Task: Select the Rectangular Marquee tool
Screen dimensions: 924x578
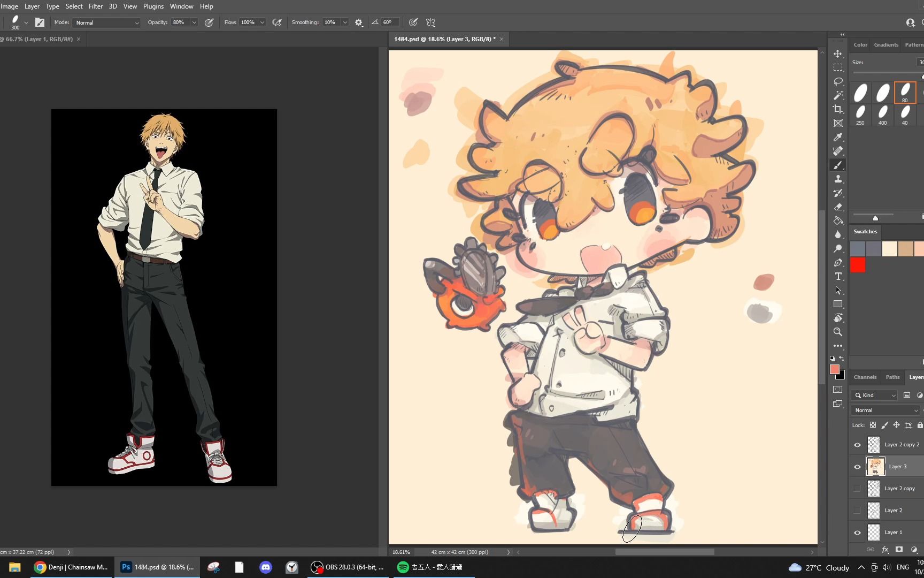Action: pos(838,67)
